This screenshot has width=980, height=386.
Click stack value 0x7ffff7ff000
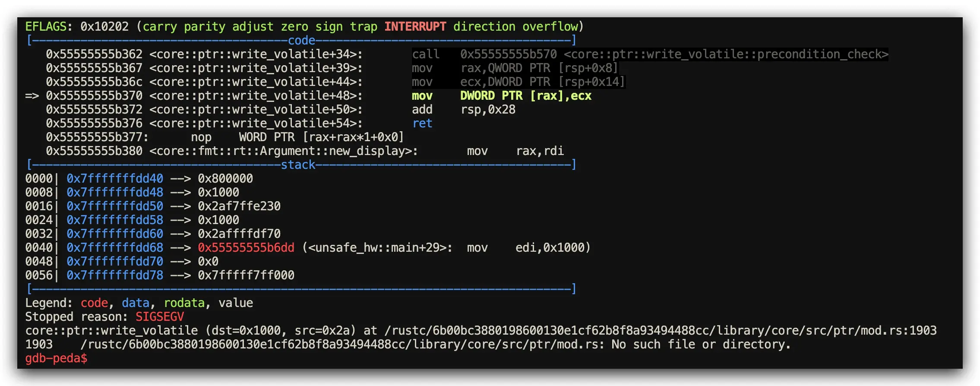click(x=246, y=275)
